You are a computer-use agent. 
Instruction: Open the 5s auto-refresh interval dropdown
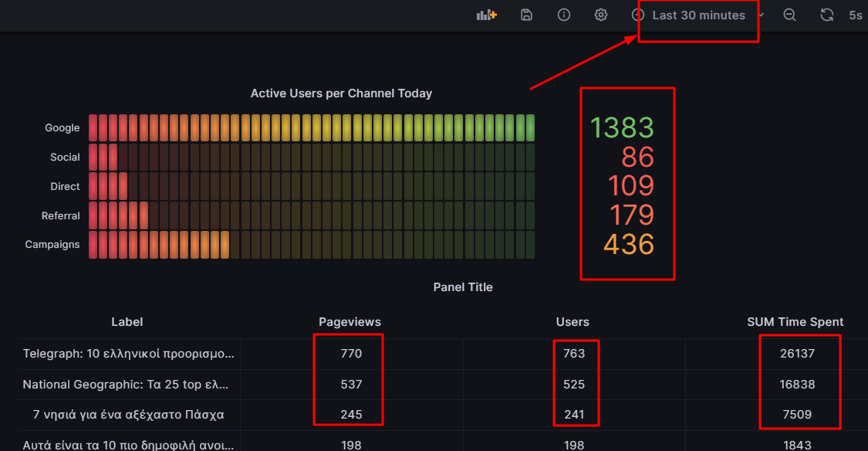[855, 15]
